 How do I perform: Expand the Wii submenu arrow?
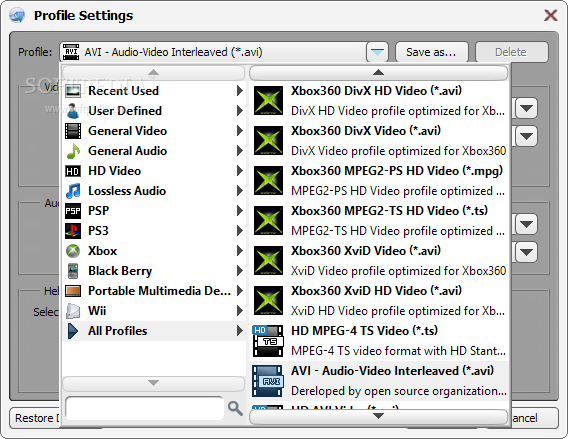pos(239,310)
